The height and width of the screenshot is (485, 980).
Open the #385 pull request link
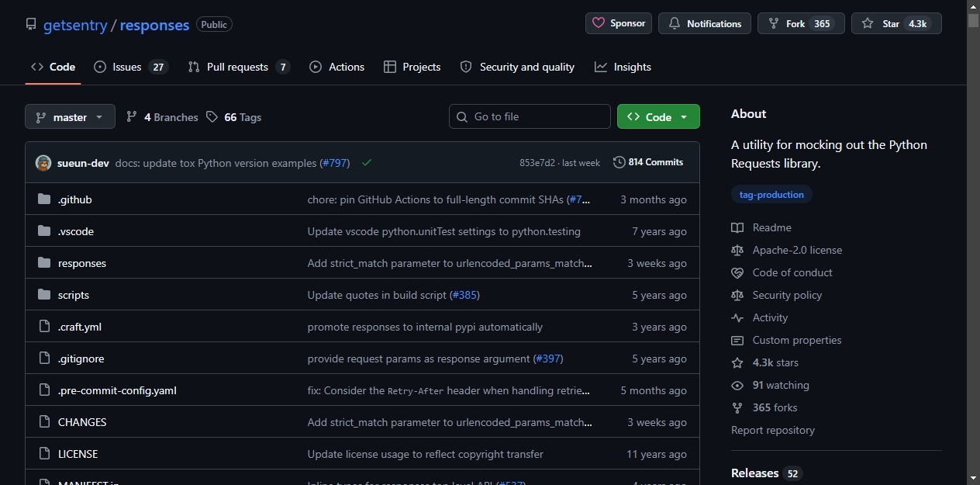click(x=464, y=295)
